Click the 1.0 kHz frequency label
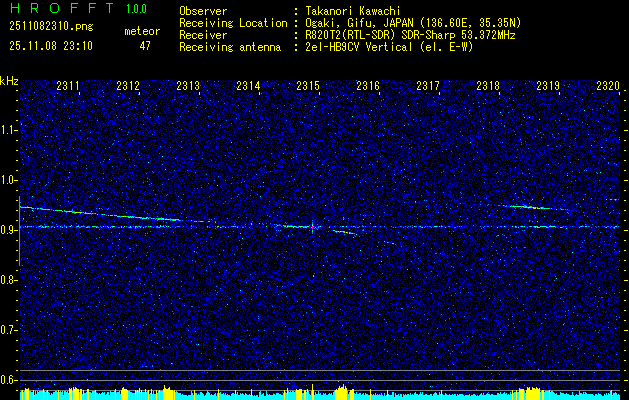629x400 pixels. point(8,180)
